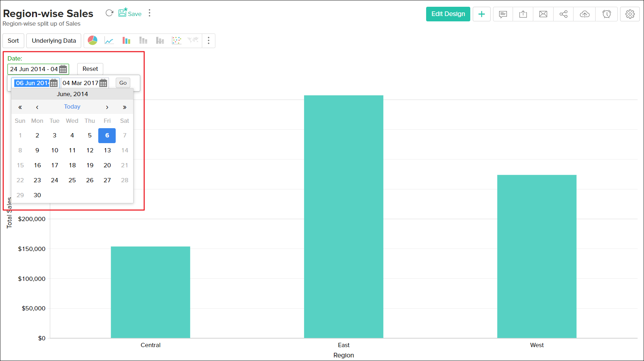Select the scatter plot chart icon
This screenshot has height=361, width=644.
click(x=177, y=40)
